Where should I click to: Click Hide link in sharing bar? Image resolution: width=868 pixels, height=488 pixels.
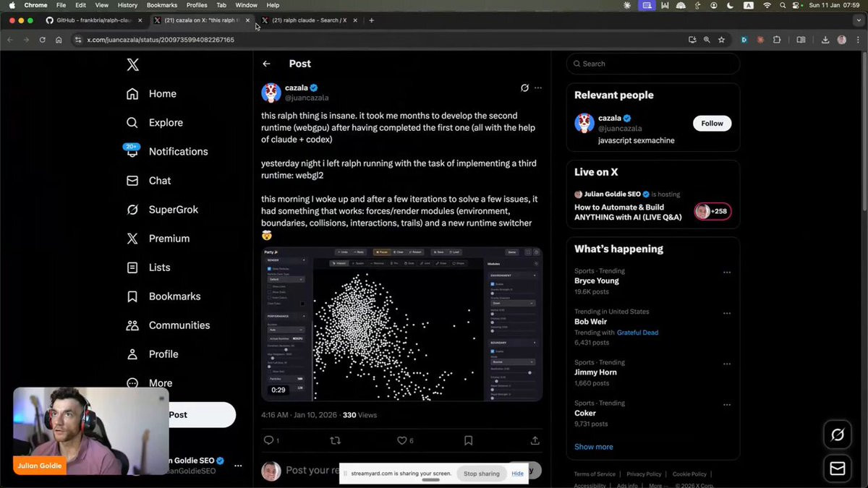point(517,474)
